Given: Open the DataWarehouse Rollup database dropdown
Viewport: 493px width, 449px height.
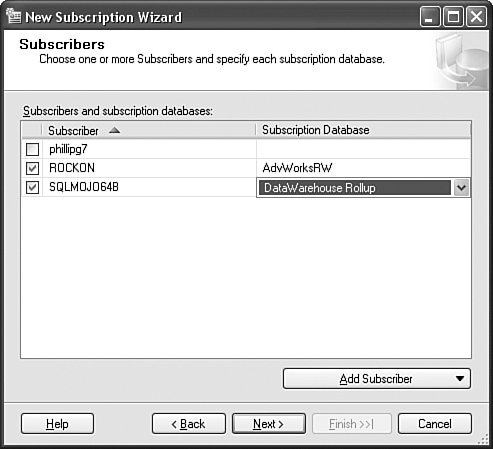Looking at the screenshot, I should pos(461,188).
